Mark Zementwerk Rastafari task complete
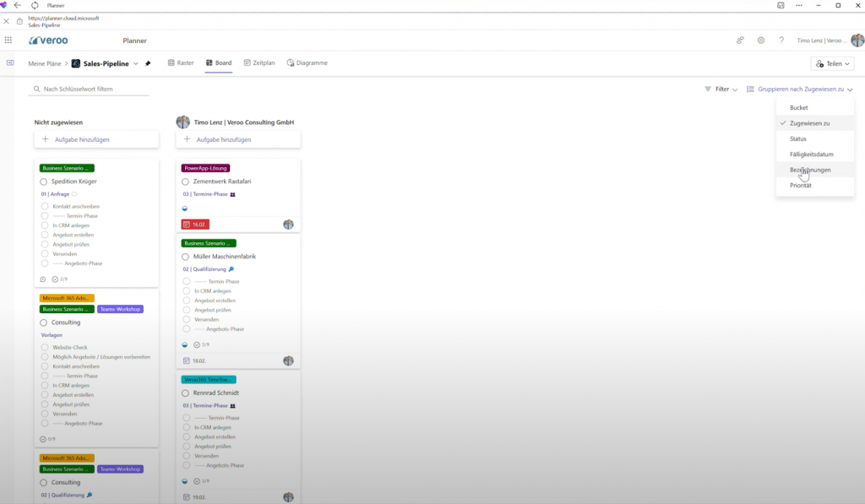This screenshot has height=504, width=865. [185, 182]
